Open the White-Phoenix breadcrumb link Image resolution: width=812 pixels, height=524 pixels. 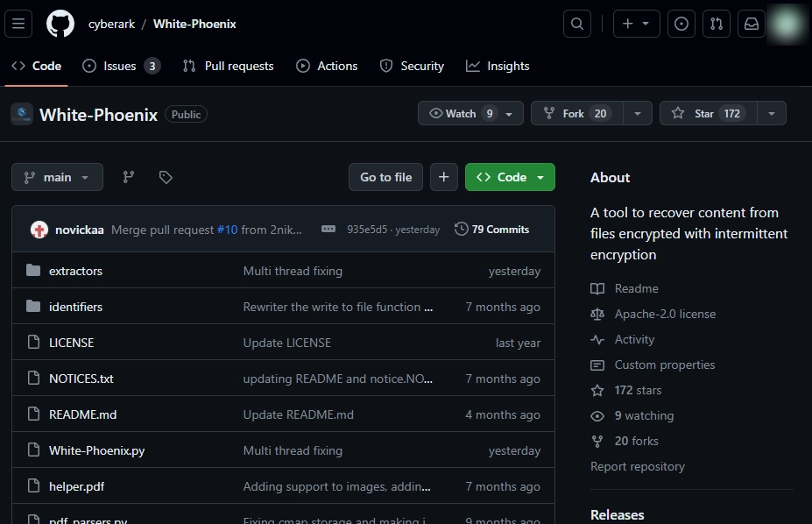[194, 24]
